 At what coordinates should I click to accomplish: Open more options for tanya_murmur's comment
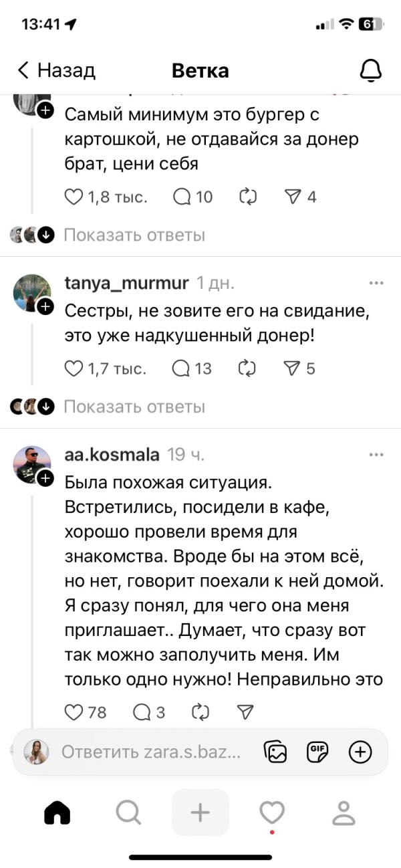point(376,284)
